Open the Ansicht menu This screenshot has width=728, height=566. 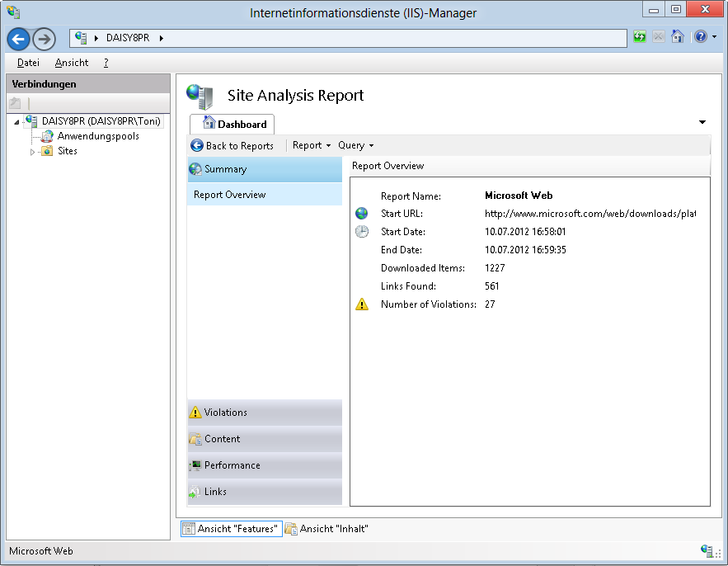pos(72,63)
